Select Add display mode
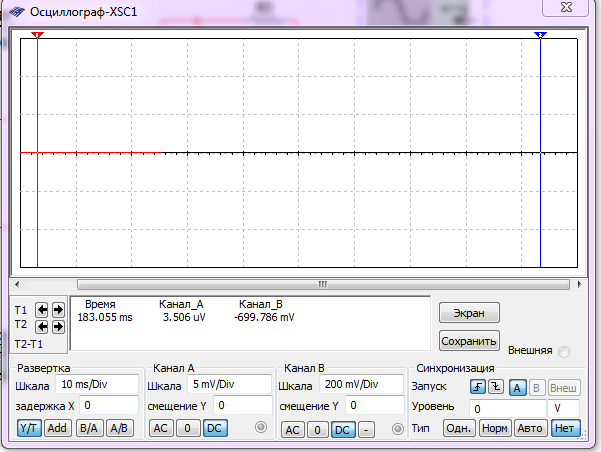The image size is (601, 452). coord(57,428)
